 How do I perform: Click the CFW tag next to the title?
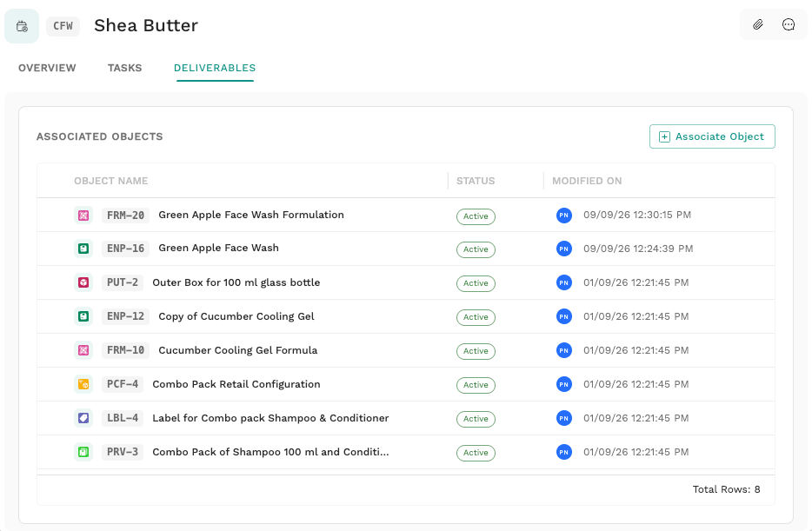(63, 26)
